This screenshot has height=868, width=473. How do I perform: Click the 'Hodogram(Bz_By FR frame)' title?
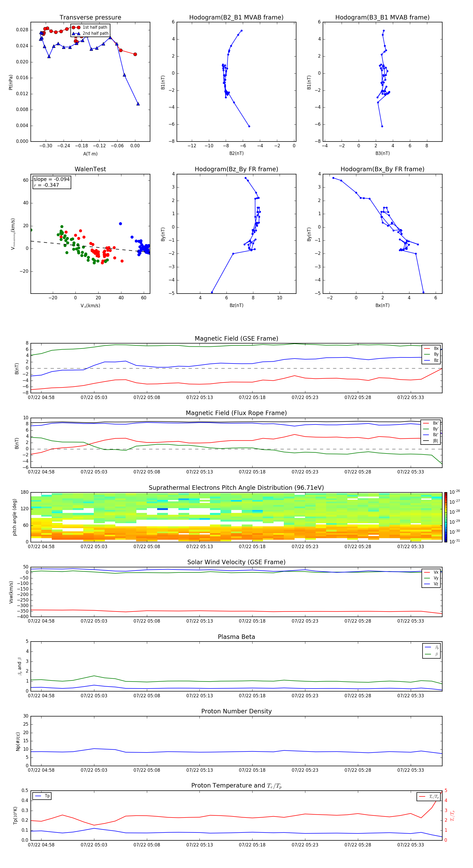[236, 169]
